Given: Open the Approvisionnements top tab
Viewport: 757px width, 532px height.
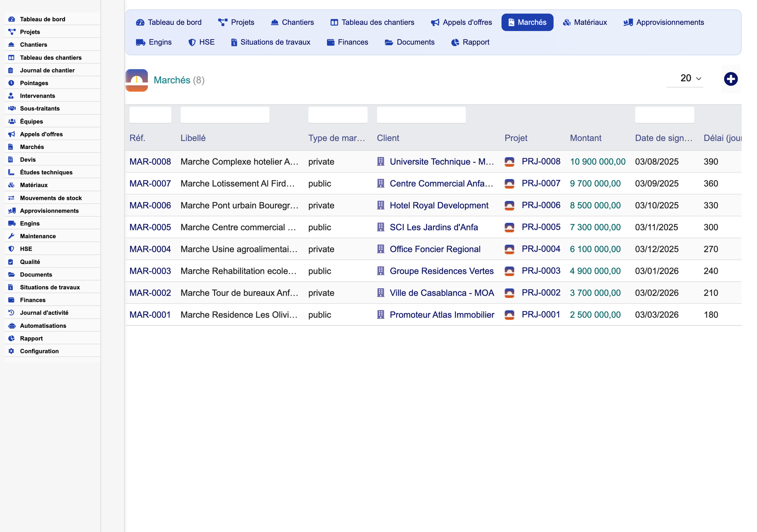Looking at the screenshot, I should pyautogui.click(x=664, y=22).
